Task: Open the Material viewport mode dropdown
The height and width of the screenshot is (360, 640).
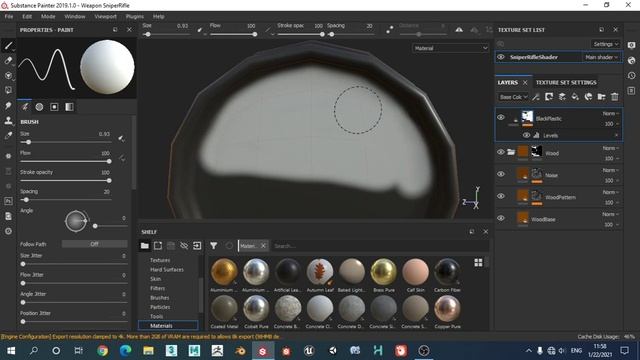Action: [x=450, y=48]
